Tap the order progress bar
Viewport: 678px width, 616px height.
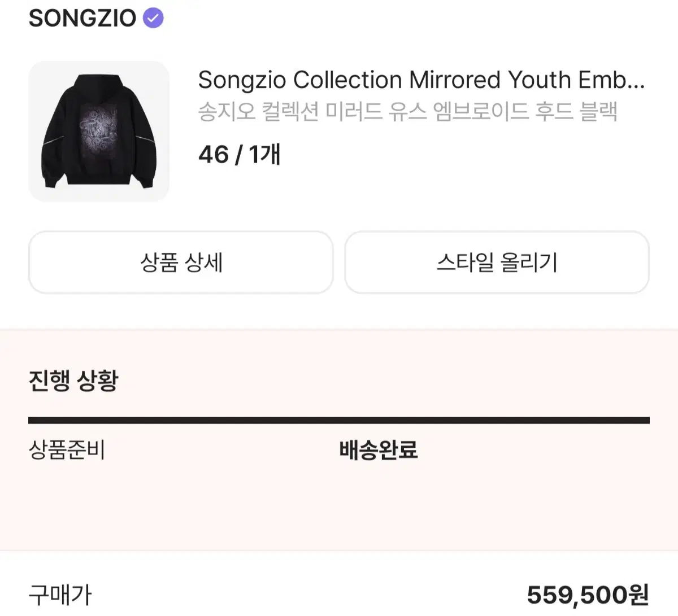point(339,418)
